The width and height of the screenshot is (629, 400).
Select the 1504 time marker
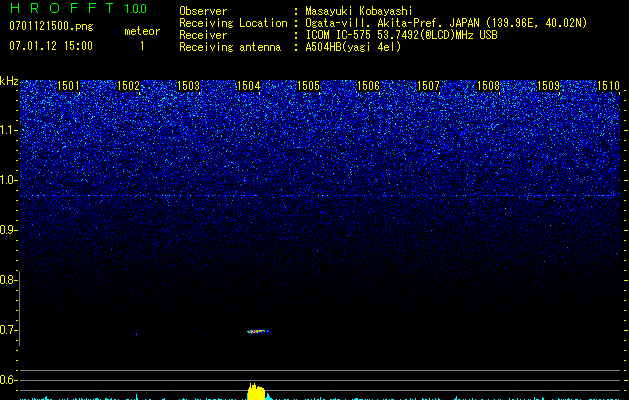[249, 86]
